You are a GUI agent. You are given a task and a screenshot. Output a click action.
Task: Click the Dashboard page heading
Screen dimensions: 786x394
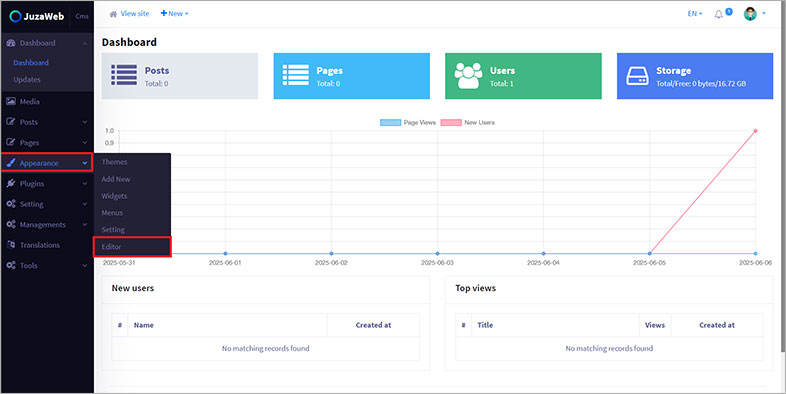[x=129, y=42]
